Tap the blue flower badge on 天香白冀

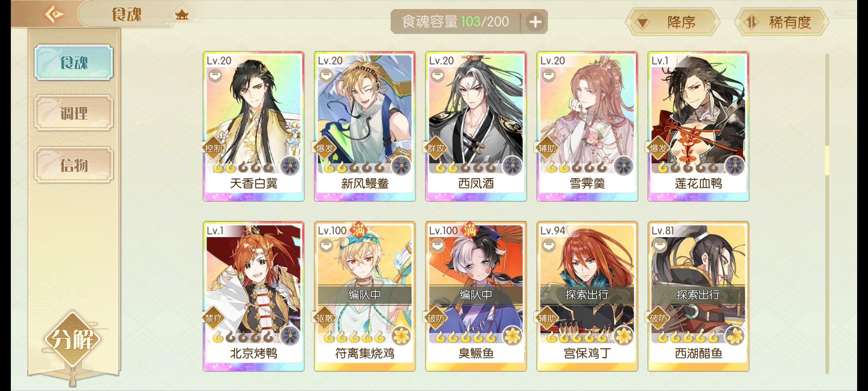(x=290, y=167)
